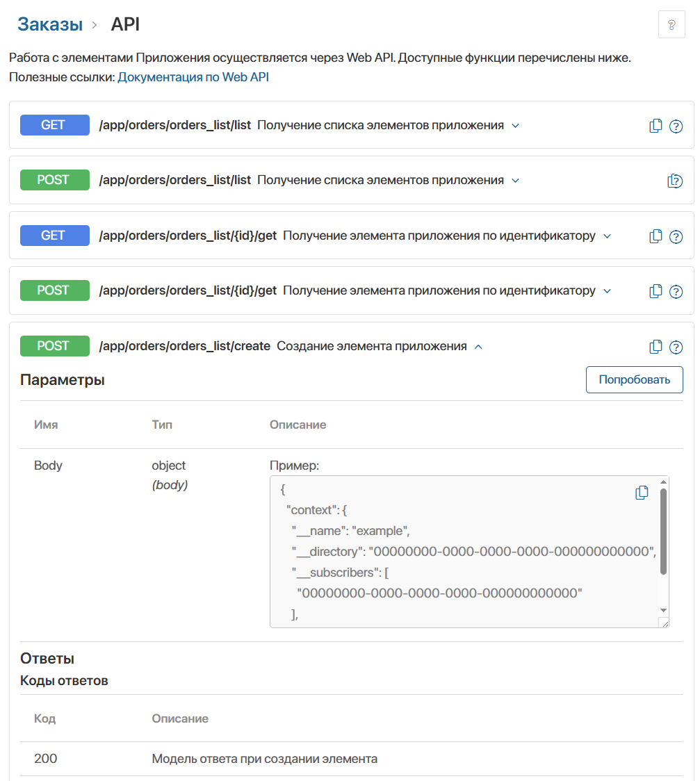Copy the POST orders_list/{id}/get endpoint
This screenshot has width=700, height=781.
[x=656, y=291]
